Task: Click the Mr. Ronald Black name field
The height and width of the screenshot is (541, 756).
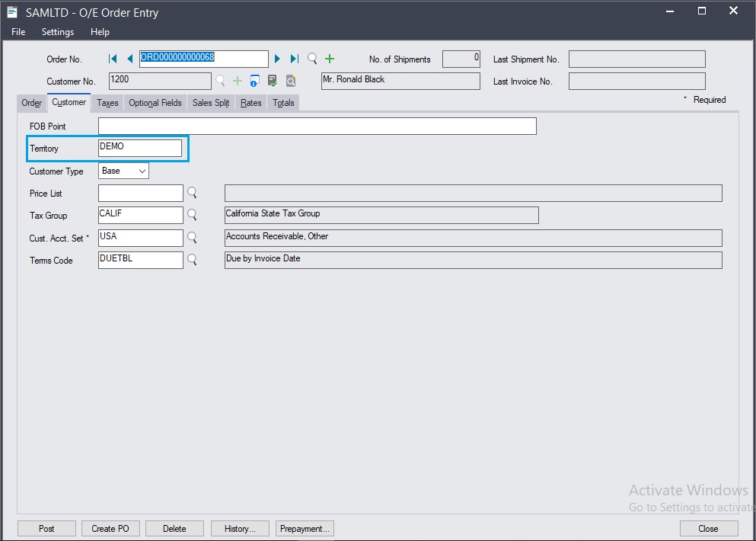Action: coord(400,81)
